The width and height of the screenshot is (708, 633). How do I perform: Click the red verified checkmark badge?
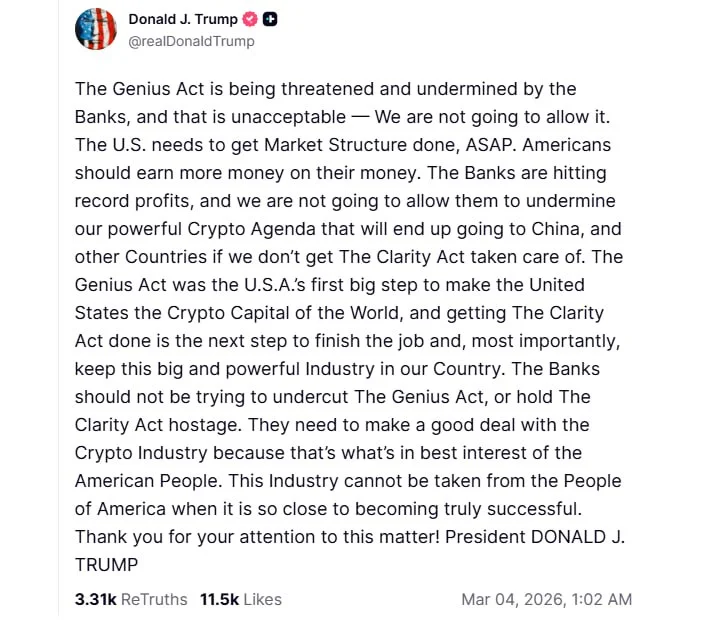pos(251,19)
